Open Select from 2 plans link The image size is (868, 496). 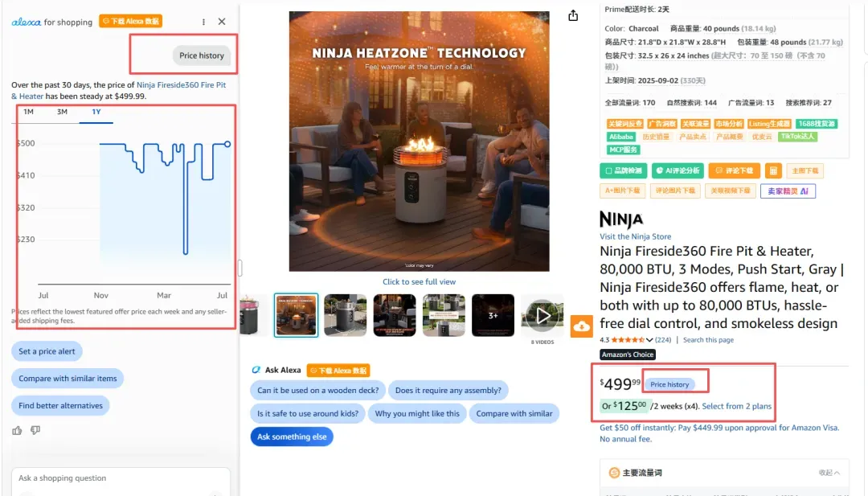736,406
